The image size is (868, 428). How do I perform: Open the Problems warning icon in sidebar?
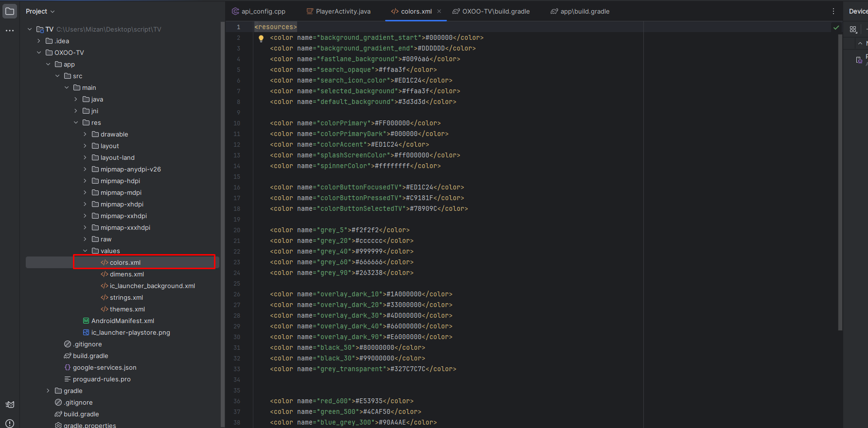pos(10,423)
